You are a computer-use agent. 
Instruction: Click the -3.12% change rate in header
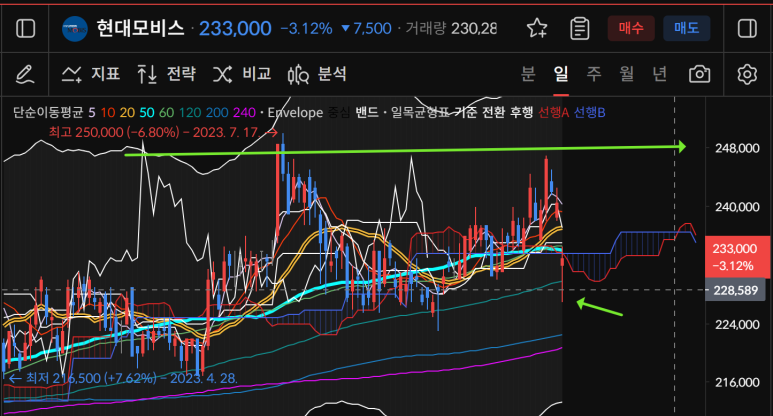pyautogui.click(x=307, y=29)
